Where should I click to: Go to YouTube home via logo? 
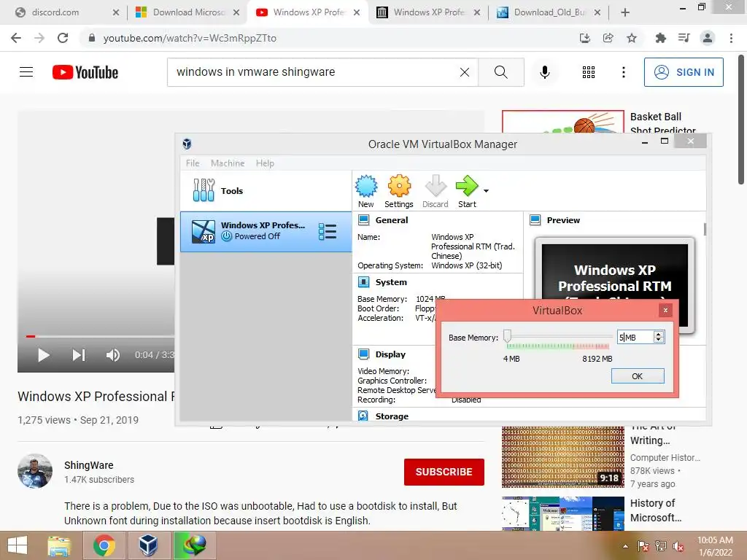[85, 72]
